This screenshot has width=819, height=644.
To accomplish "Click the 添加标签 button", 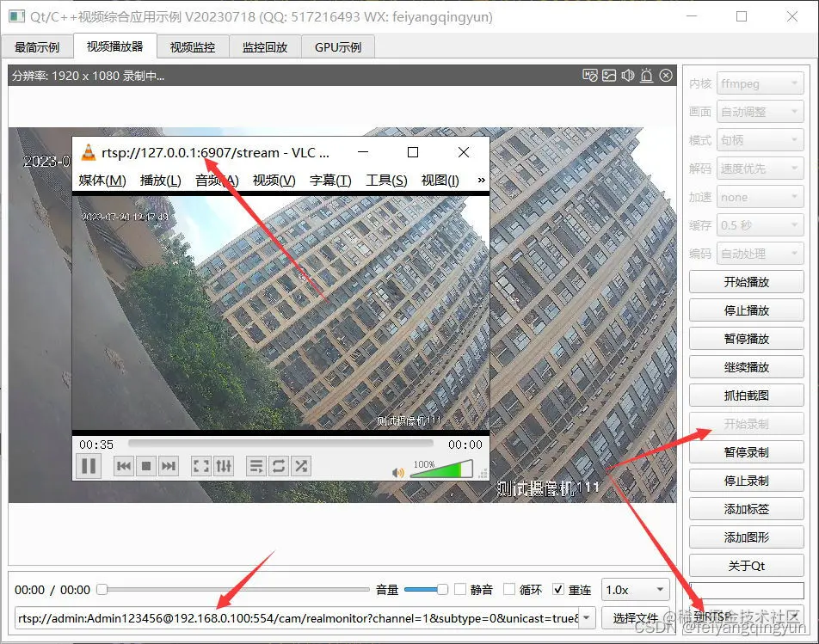I will tap(747, 509).
